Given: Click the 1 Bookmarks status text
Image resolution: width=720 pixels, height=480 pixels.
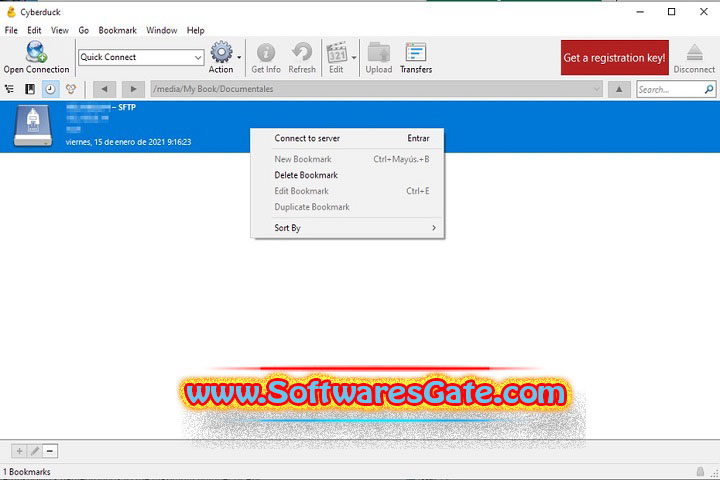Looking at the screenshot, I should 27,472.
